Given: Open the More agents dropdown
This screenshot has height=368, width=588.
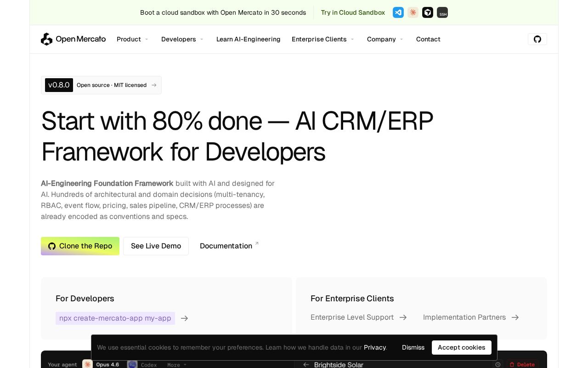Looking at the screenshot, I should click(177, 365).
